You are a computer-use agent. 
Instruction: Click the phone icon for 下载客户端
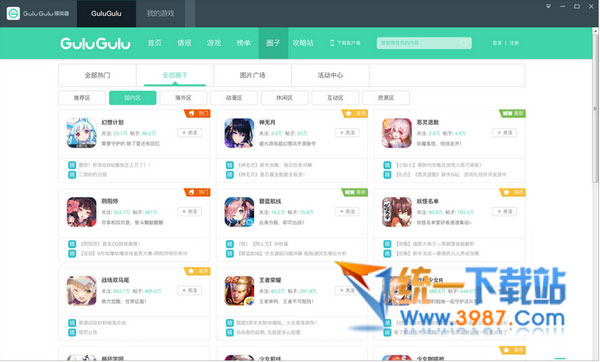click(332, 43)
